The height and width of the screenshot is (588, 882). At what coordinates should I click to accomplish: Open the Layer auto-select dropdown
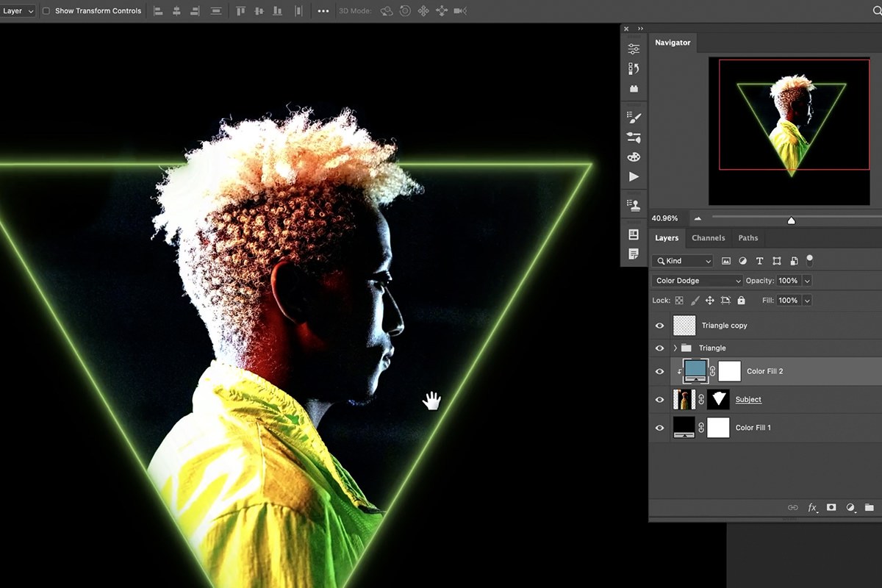[18, 11]
